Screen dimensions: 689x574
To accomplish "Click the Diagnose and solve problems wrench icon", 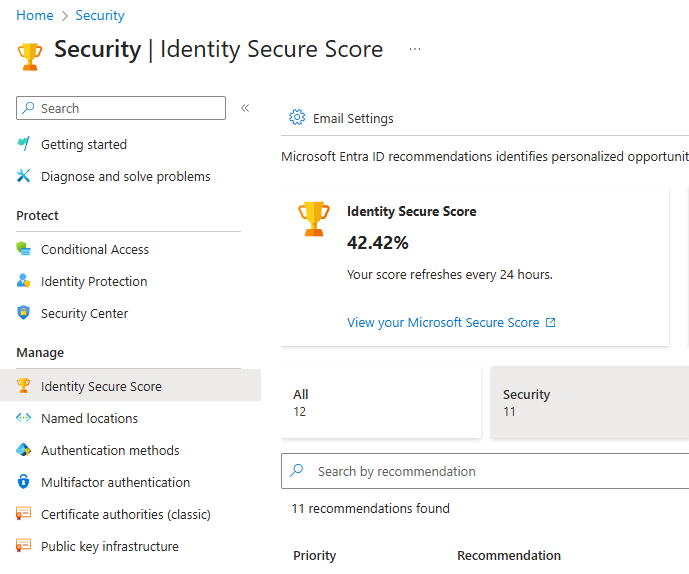I will pos(24,176).
